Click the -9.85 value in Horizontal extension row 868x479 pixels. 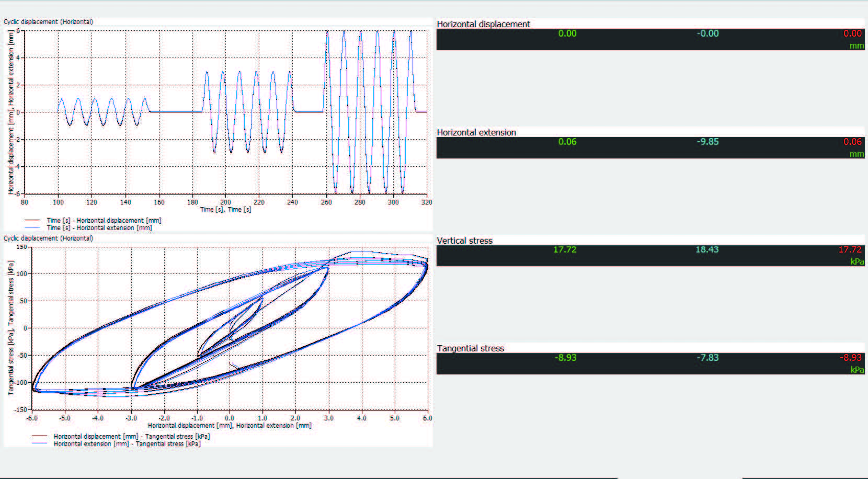tap(707, 142)
